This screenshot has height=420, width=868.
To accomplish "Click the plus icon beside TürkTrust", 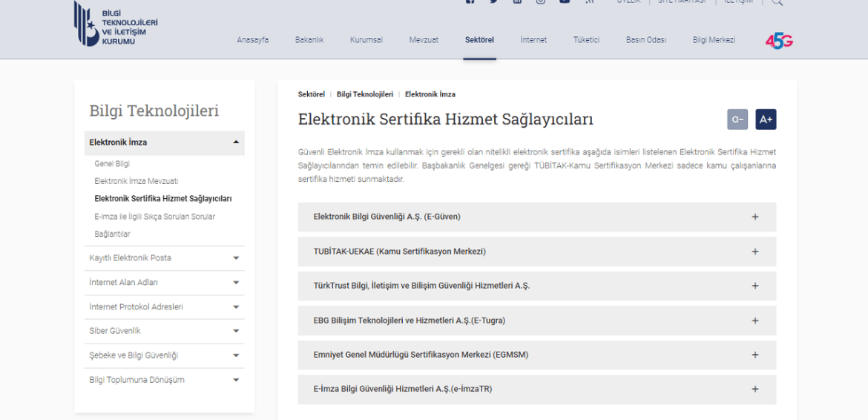I will click(x=755, y=286).
